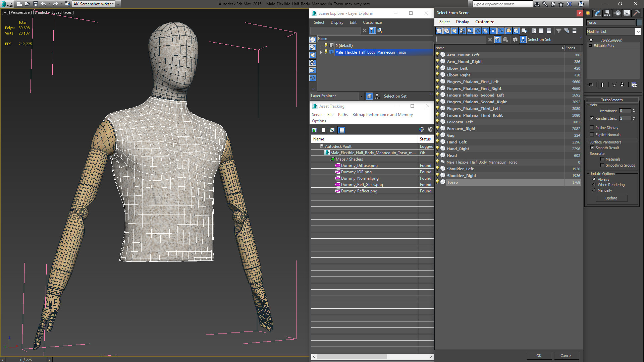Click the Update button in TurboSmooth
The width and height of the screenshot is (644, 362).
pyautogui.click(x=611, y=197)
